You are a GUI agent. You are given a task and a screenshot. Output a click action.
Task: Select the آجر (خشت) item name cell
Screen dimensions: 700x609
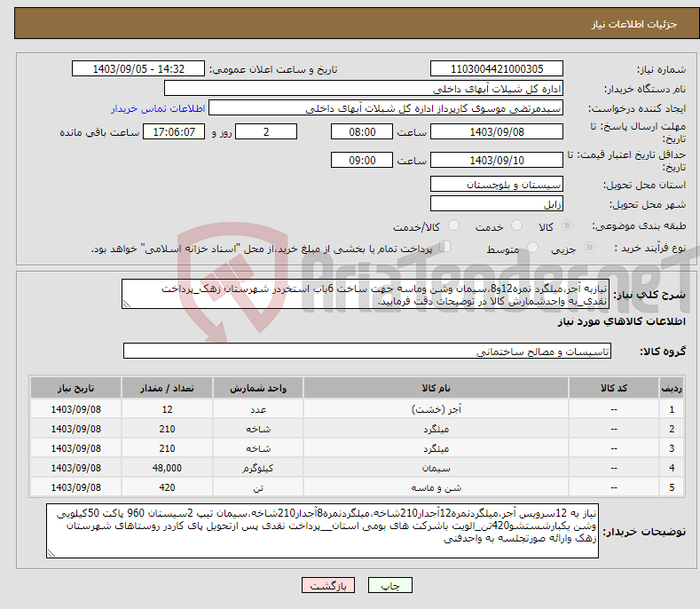coord(437,409)
